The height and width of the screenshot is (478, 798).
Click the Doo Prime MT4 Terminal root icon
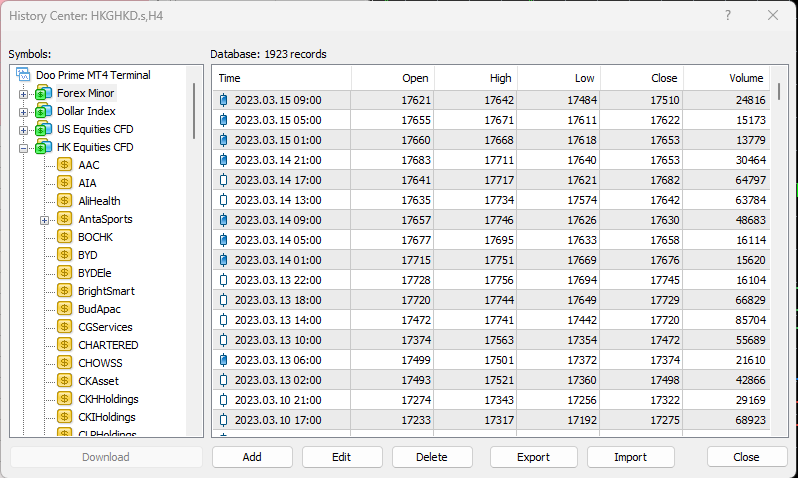[24, 75]
